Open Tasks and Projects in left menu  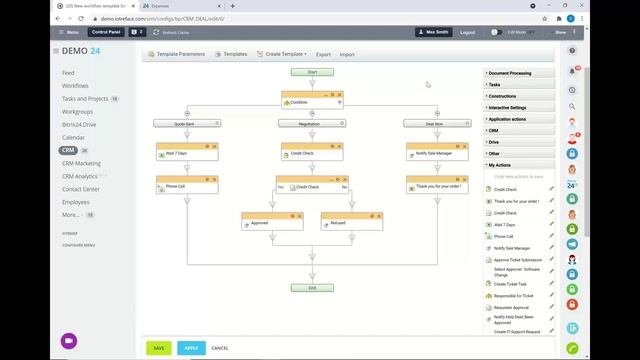click(85, 99)
